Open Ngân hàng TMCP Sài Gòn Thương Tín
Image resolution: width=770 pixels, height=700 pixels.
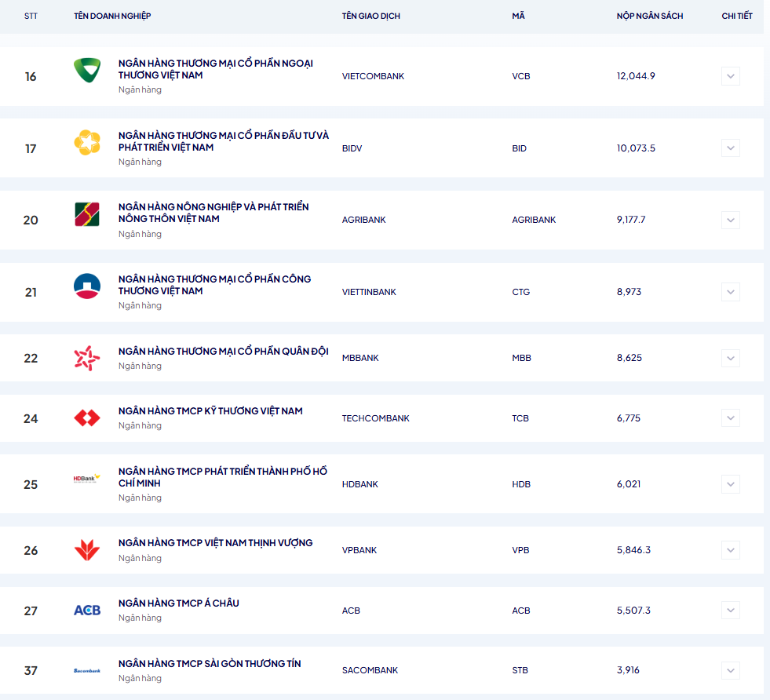tap(210, 664)
